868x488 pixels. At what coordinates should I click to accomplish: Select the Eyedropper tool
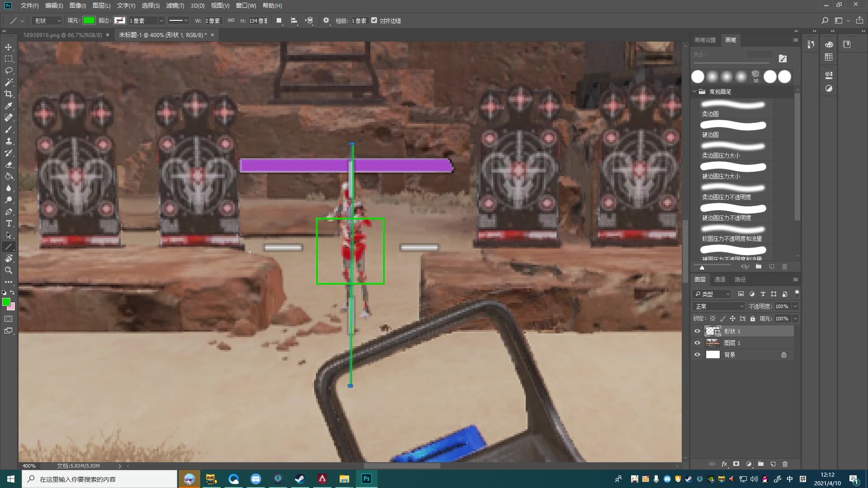point(9,106)
